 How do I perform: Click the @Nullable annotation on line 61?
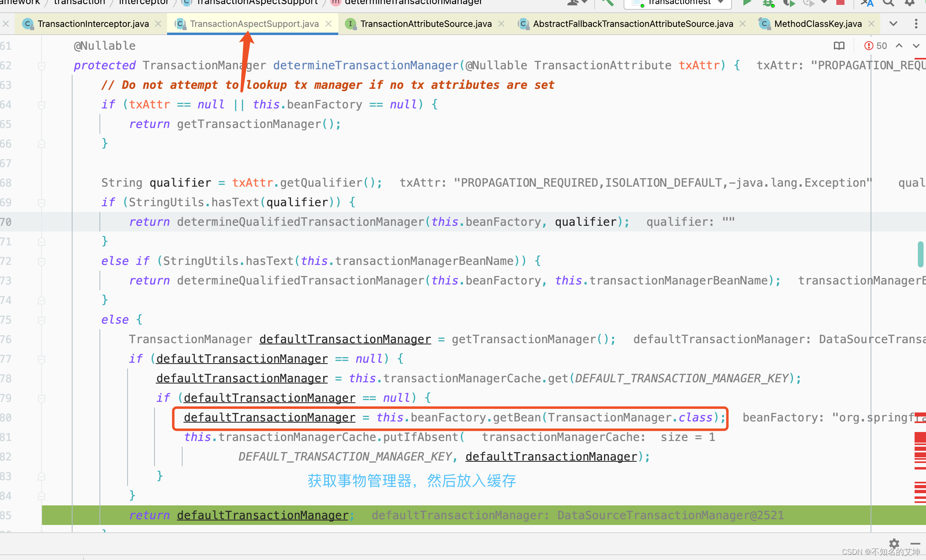pyautogui.click(x=105, y=46)
